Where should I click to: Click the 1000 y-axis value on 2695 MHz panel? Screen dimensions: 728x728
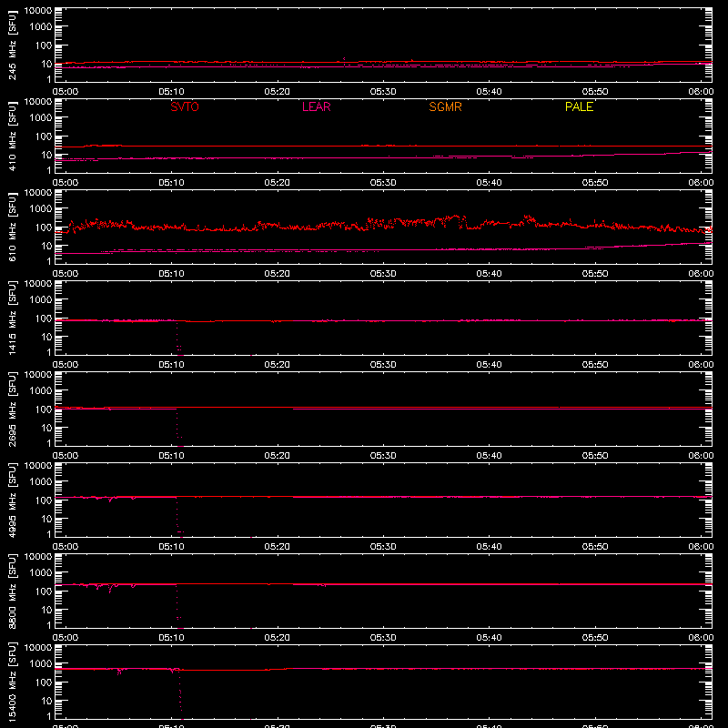pyautogui.click(x=41, y=391)
